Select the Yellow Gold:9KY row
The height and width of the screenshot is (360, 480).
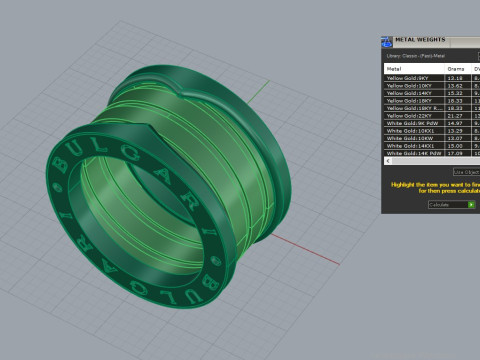(x=432, y=78)
